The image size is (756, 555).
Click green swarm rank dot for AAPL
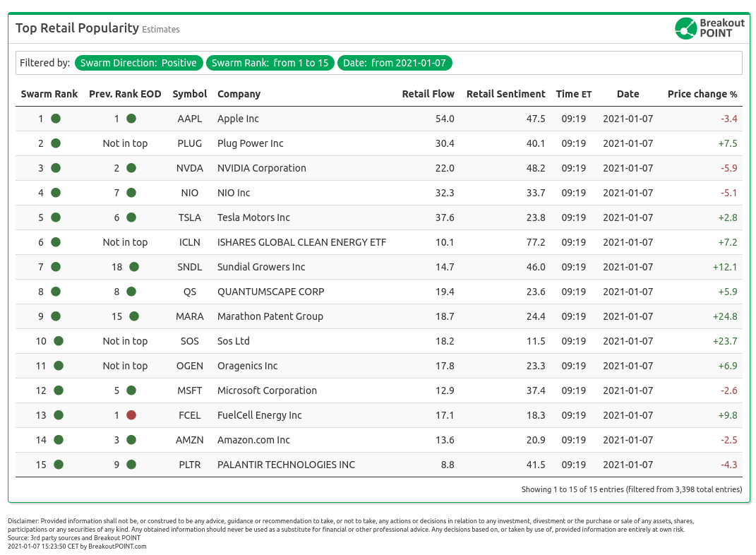click(56, 119)
